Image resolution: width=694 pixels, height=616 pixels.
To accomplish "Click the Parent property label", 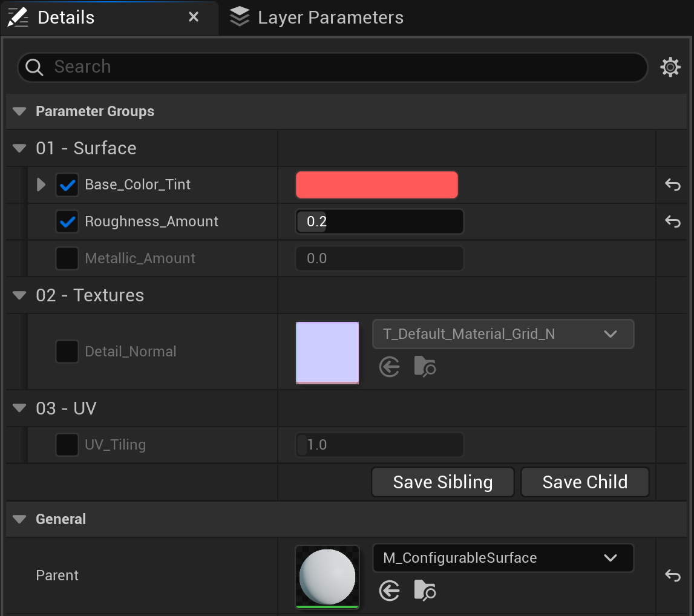I will [x=57, y=575].
